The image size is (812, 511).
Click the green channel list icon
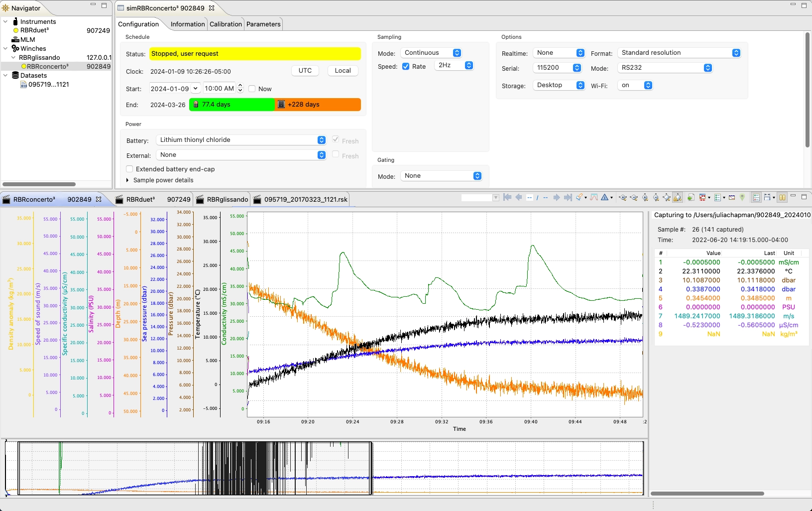pyautogui.click(x=717, y=198)
